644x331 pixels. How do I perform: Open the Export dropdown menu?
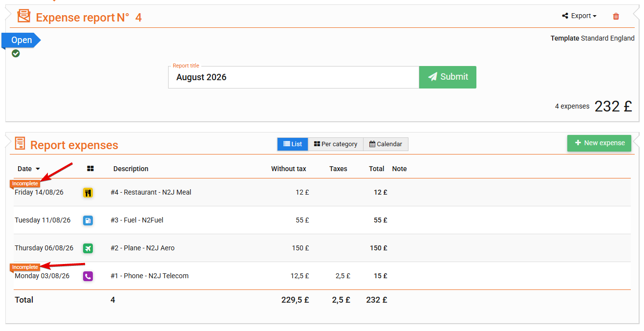(580, 16)
